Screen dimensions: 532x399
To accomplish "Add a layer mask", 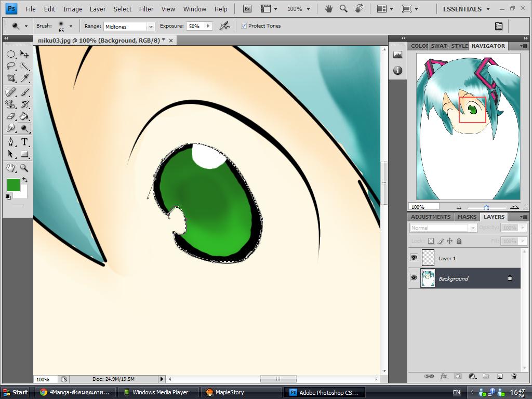I will click(x=458, y=376).
